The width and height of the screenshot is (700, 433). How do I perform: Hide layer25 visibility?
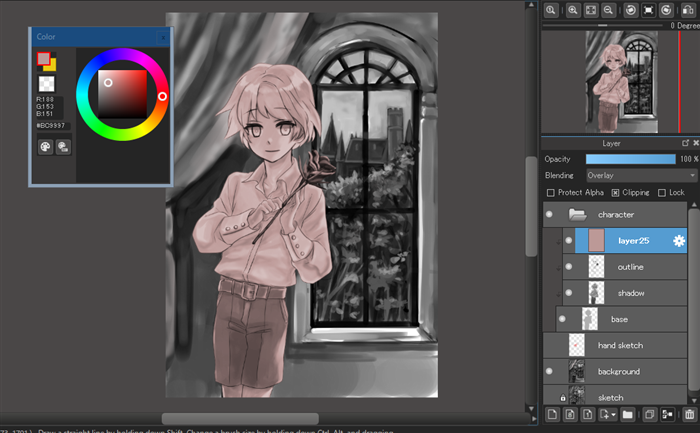568,241
